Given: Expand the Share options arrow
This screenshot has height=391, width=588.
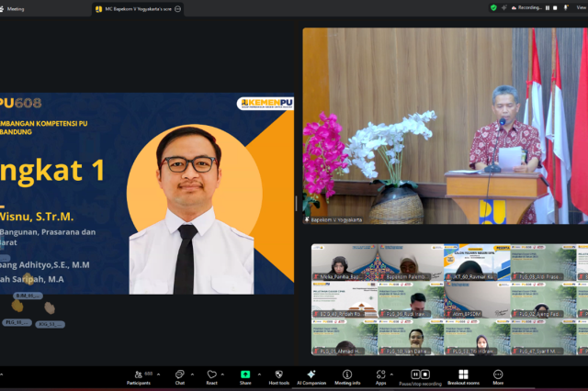Looking at the screenshot, I should tap(258, 374).
